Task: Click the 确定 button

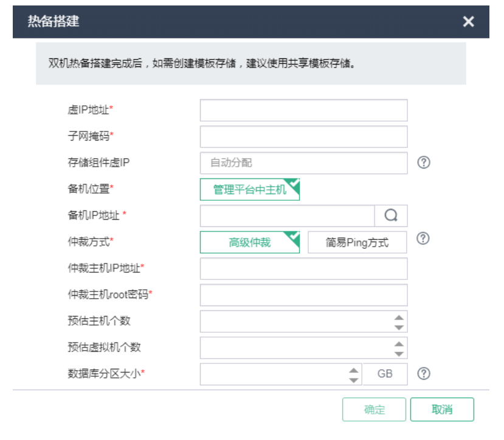Action: [x=374, y=409]
